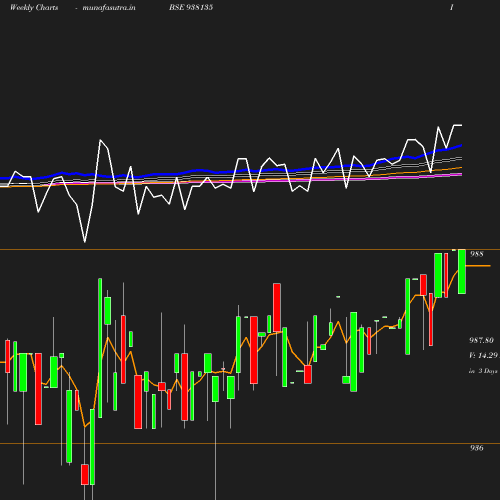Screen dimensions: 500x500
Task: Click the 'BSE 938135' symbol label
Action: tap(191, 7)
